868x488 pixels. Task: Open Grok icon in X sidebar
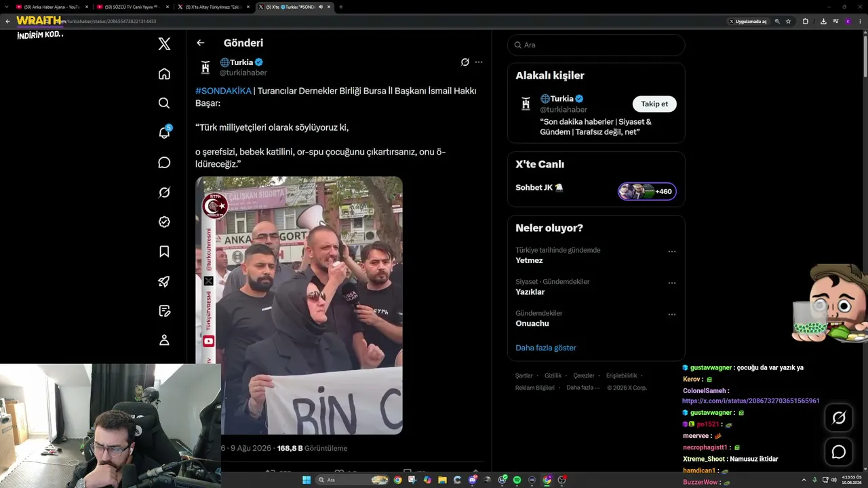(164, 192)
